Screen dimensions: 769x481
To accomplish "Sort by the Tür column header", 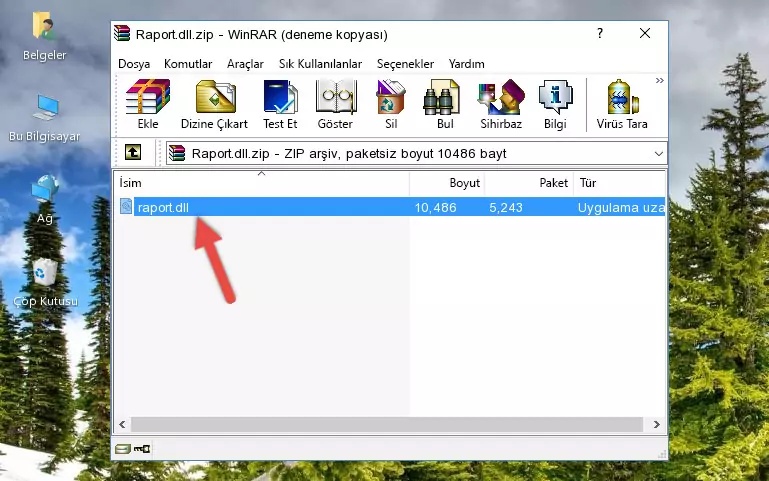I will pos(619,182).
